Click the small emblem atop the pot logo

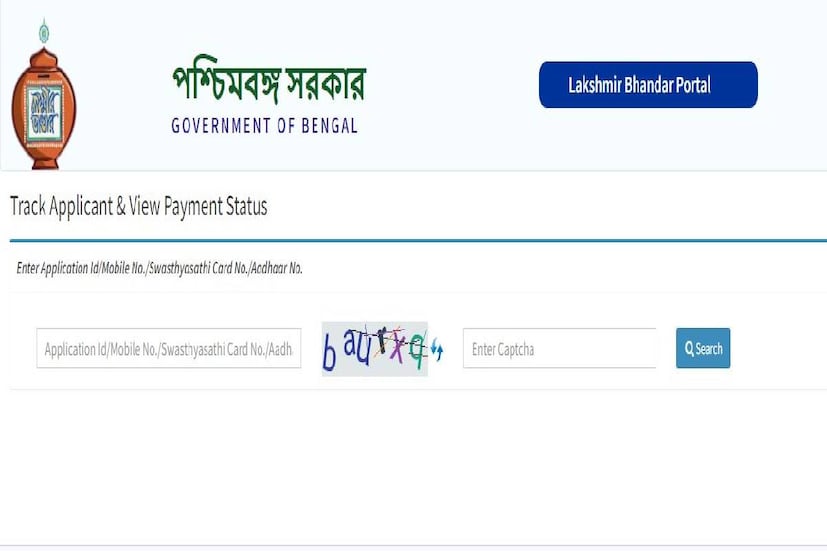44,33
